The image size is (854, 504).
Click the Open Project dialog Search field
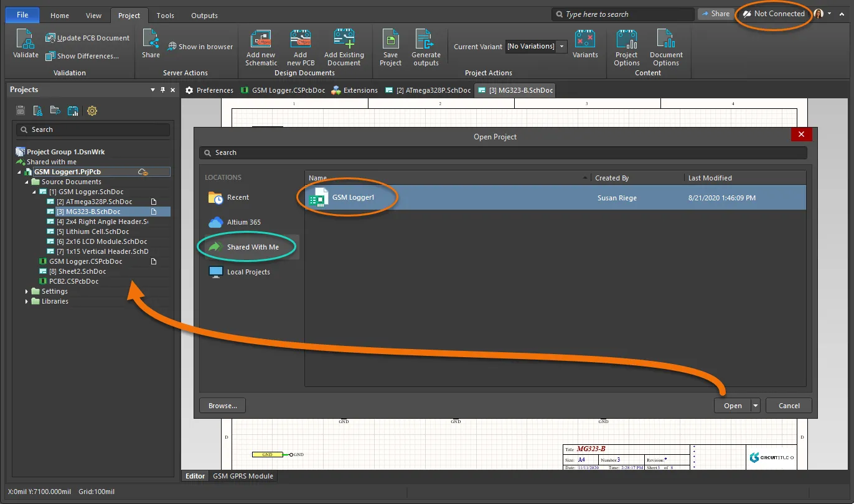(504, 152)
